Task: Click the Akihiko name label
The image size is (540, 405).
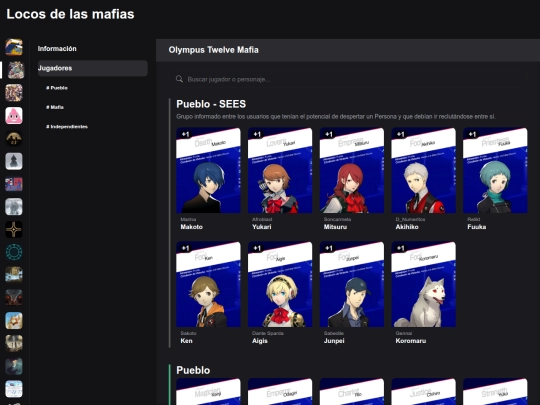Action: pyautogui.click(x=407, y=227)
